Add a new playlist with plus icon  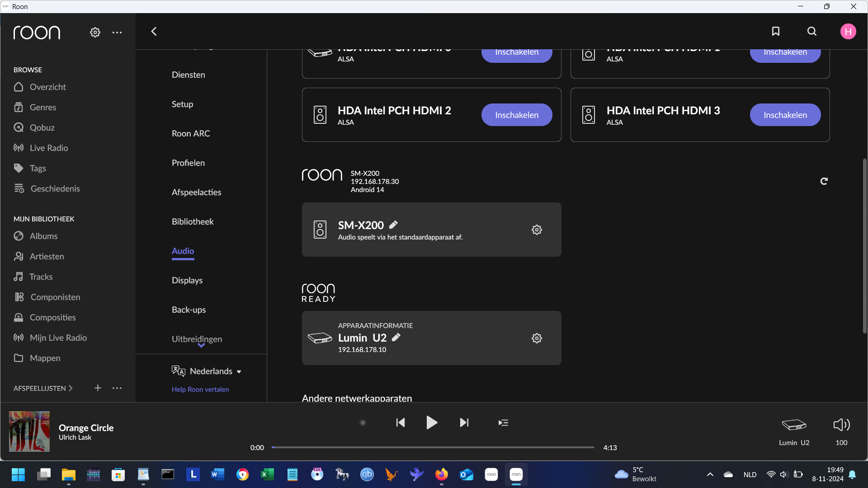click(98, 388)
